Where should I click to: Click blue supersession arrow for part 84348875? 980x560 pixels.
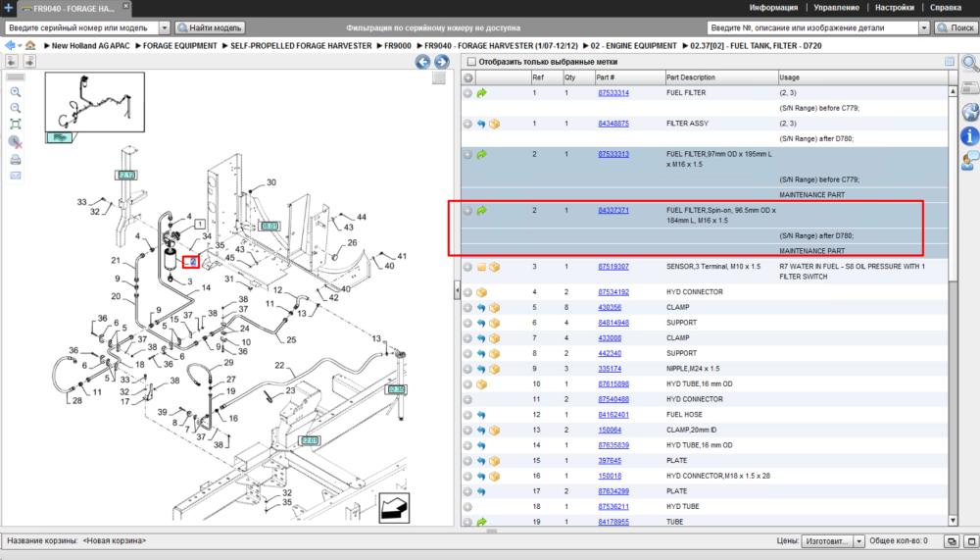tap(481, 124)
